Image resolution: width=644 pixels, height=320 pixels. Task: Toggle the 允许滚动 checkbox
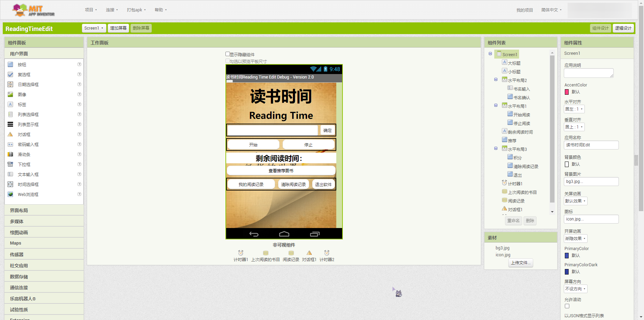click(567, 306)
